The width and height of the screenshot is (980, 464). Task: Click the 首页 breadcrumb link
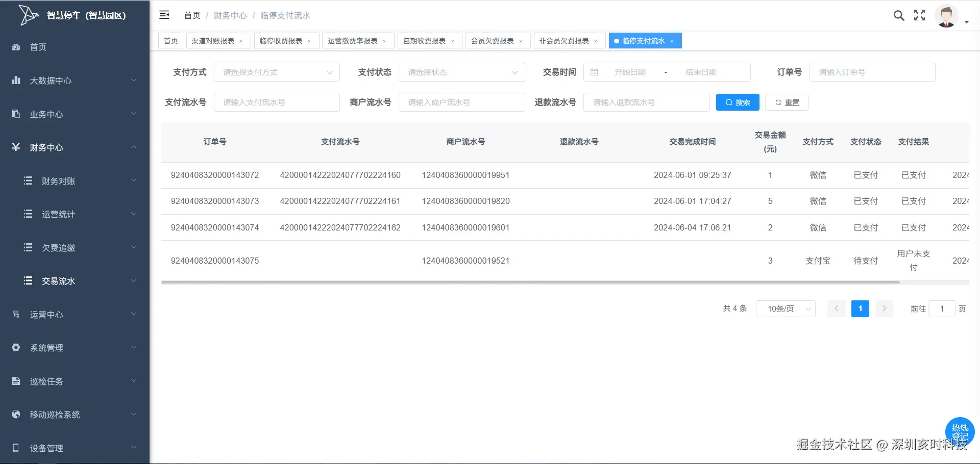pyautogui.click(x=192, y=15)
